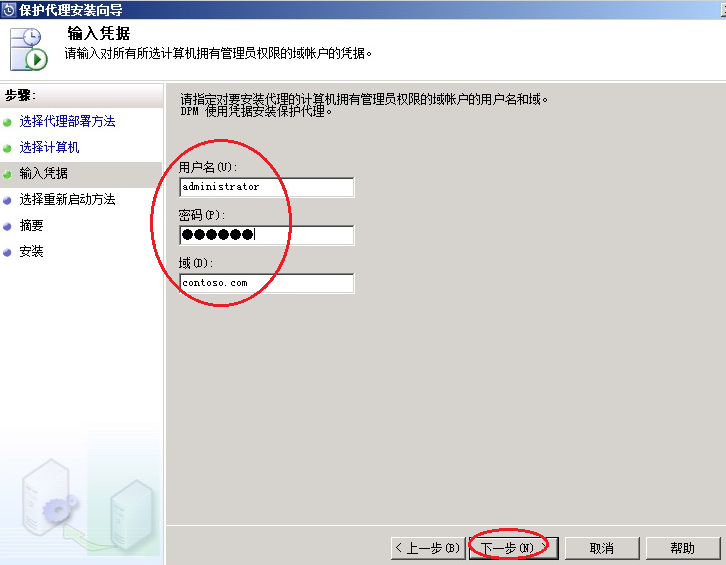The image size is (726, 565).
Task: Click green bullet beside 选择代理部署方法
Action: 7,123
